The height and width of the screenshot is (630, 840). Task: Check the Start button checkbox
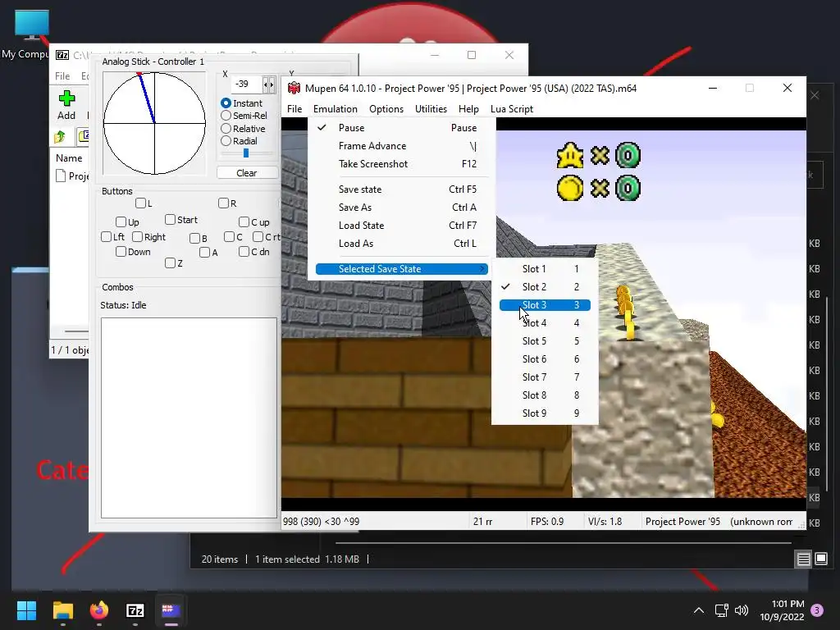tap(171, 220)
